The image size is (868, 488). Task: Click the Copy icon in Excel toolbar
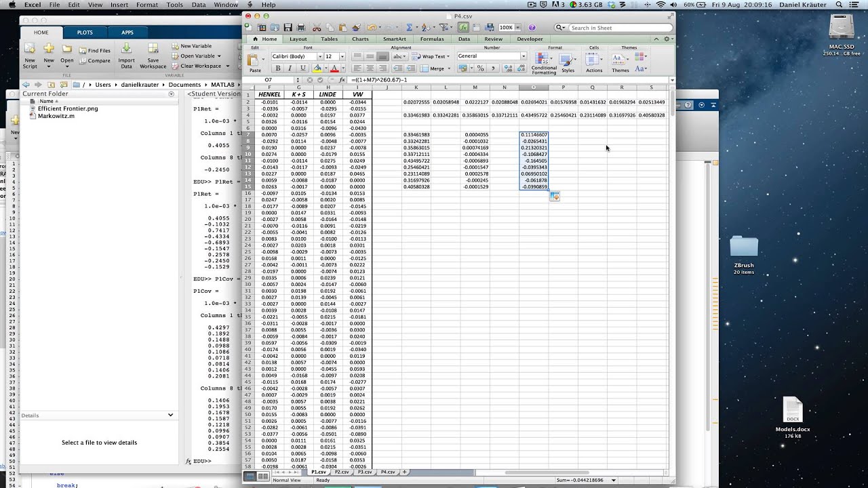(330, 28)
